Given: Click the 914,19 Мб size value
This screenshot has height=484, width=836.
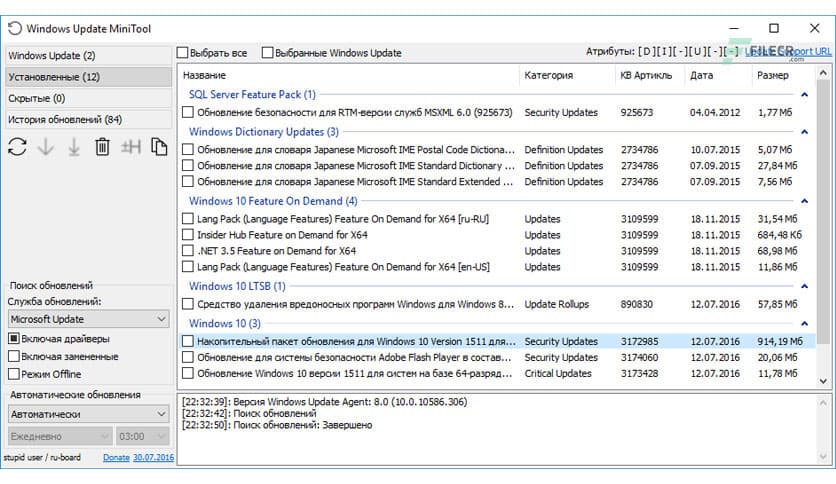Looking at the screenshot, I should [779, 341].
